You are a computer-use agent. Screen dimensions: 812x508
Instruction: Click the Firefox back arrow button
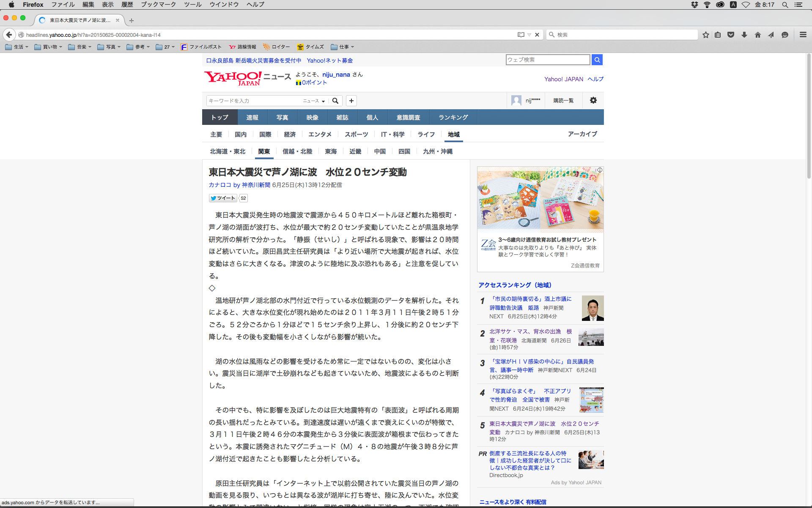[9, 35]
